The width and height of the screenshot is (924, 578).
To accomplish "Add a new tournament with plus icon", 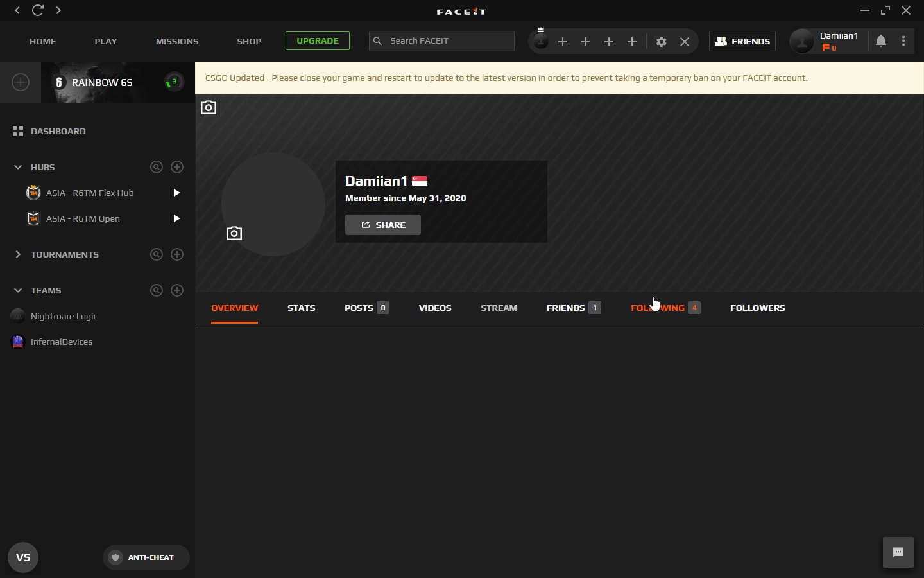I will [x=177, y=254].
